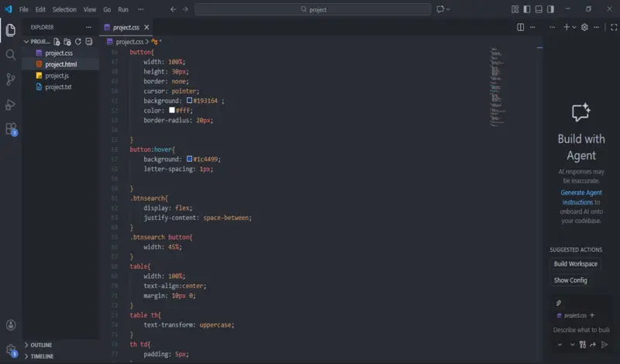
Task: Open the Selection menu
Action: click(64, 9)
